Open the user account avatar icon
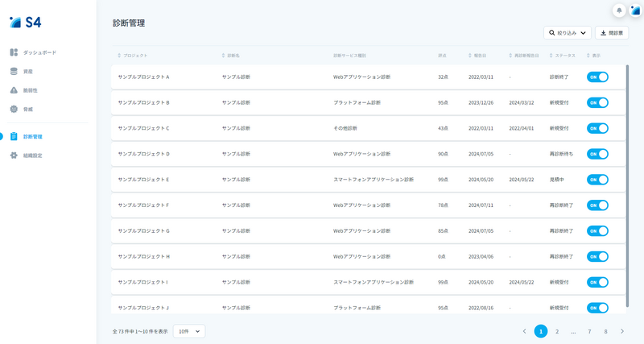This screenshot has width=644, height=344. click(x=635, y=10)
